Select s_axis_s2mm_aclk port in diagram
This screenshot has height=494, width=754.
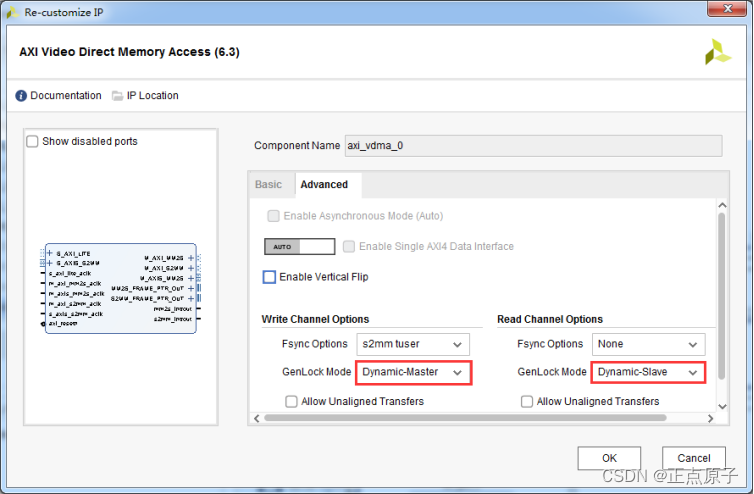[75, 314]
